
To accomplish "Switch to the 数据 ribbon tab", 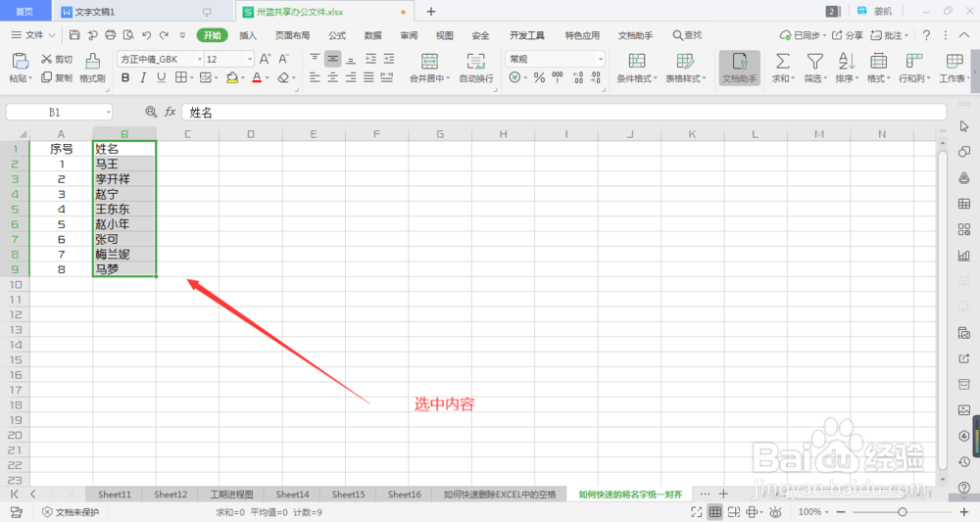I will [x=373, y=35].
